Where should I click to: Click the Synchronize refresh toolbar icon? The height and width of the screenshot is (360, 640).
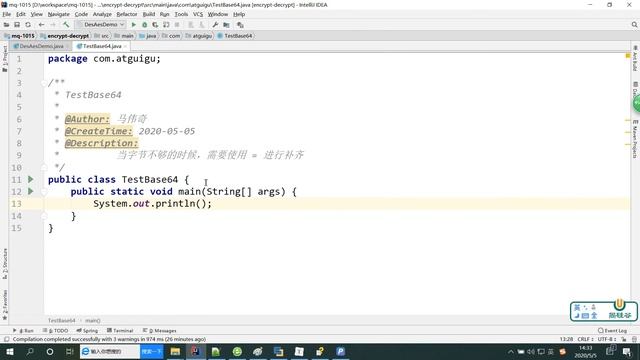(x=28, y=25)
